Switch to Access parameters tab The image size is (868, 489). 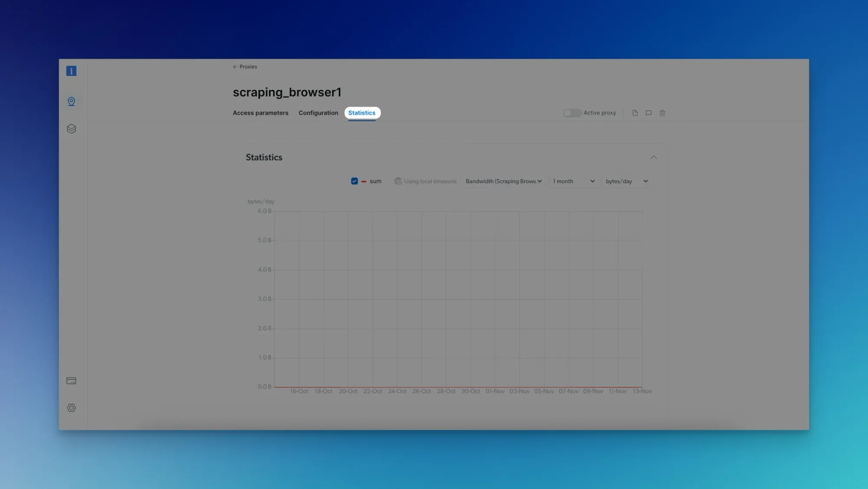click(x=260, y=113)
